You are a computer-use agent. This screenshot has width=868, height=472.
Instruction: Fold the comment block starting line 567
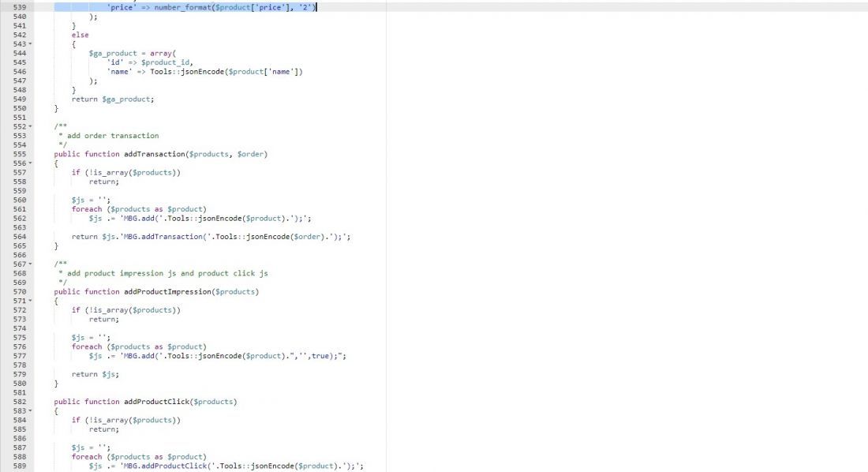click(x=30, y=264)
